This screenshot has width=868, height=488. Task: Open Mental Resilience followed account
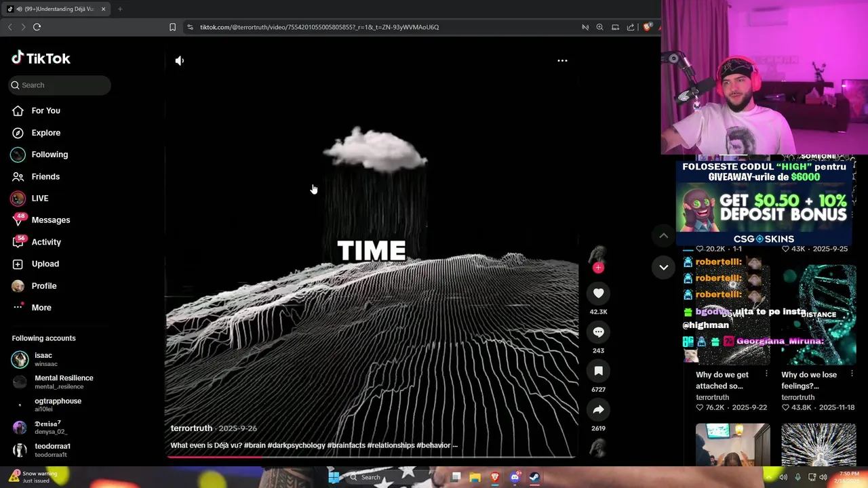pos(64,382)
